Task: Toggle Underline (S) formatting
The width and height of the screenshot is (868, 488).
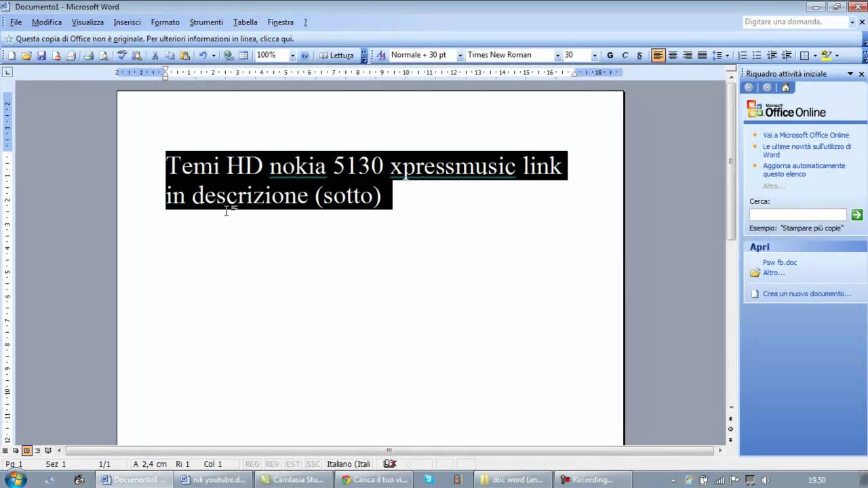Action: coord(639,56)
